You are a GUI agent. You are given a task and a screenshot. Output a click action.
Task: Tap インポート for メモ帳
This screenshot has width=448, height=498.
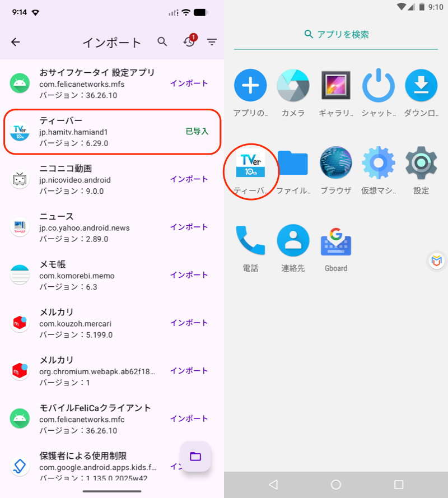pos(189,275)
